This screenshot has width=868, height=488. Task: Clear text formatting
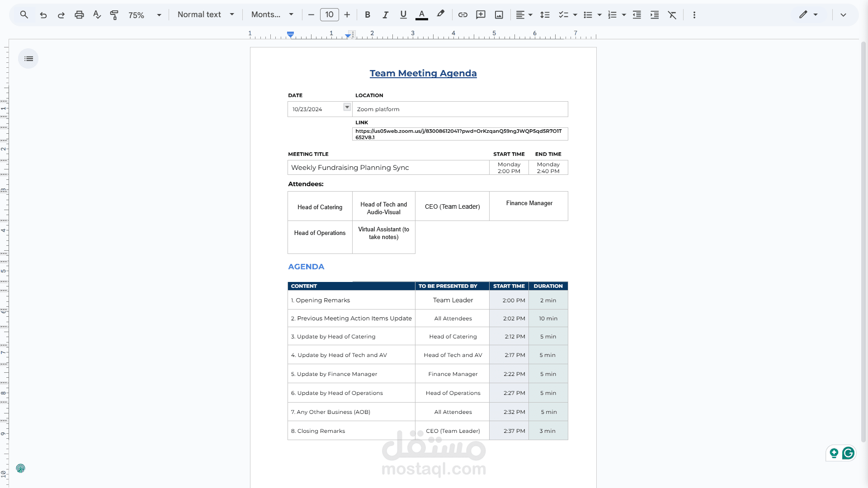click(672, 14)
